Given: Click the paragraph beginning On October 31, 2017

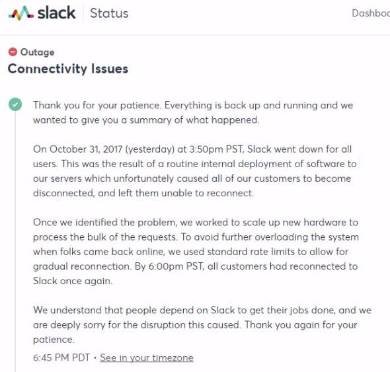Looking at the screenshot, I should coord(195,171).
